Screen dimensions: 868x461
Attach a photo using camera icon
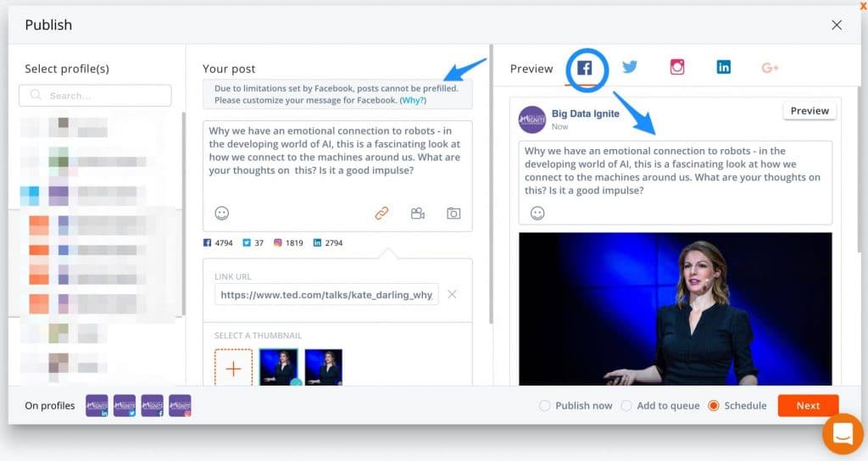pyautogui.click(x=453, y=214)
